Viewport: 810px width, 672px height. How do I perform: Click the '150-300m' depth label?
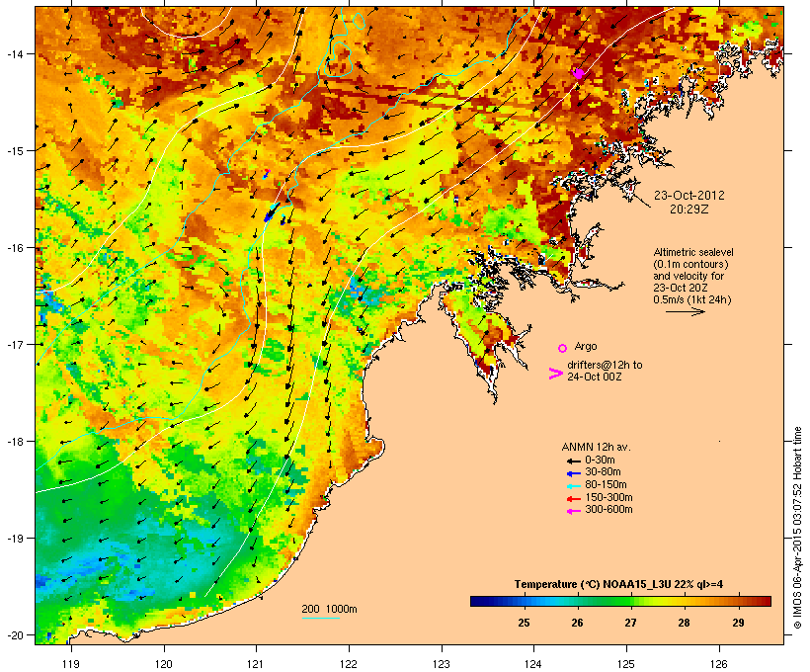tap(608, 497)
